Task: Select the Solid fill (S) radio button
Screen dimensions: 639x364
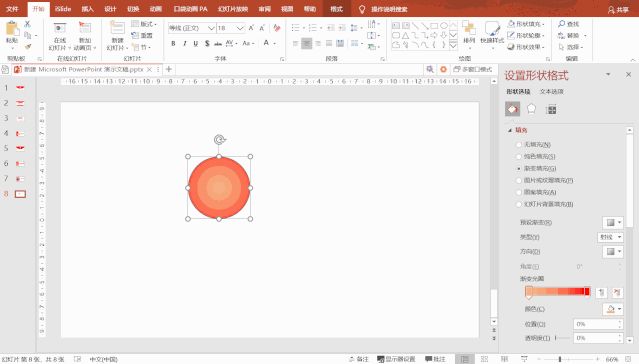Action: 519,157
